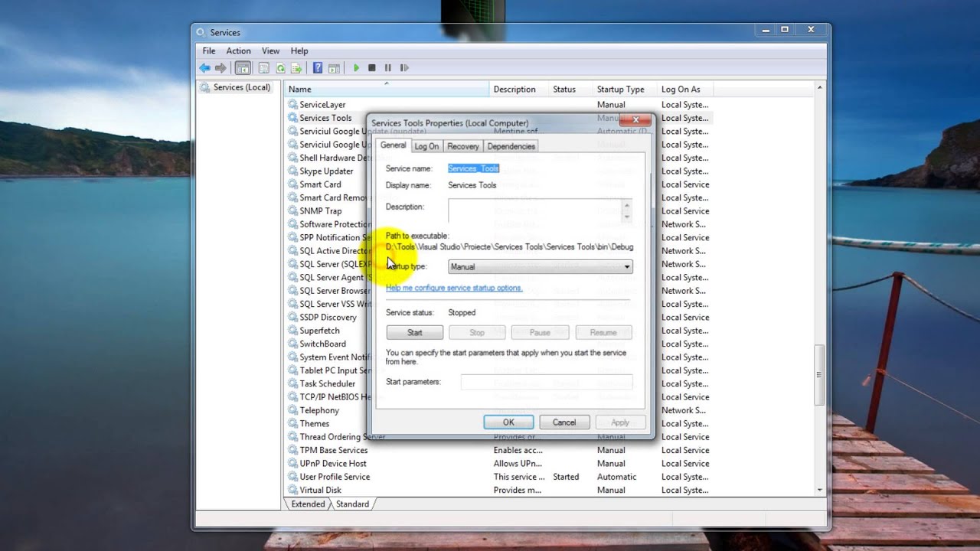This screenshot has width=980, height=551.
Task: Select the Thread Ordering Server row name
Action: tap(342, 437)
